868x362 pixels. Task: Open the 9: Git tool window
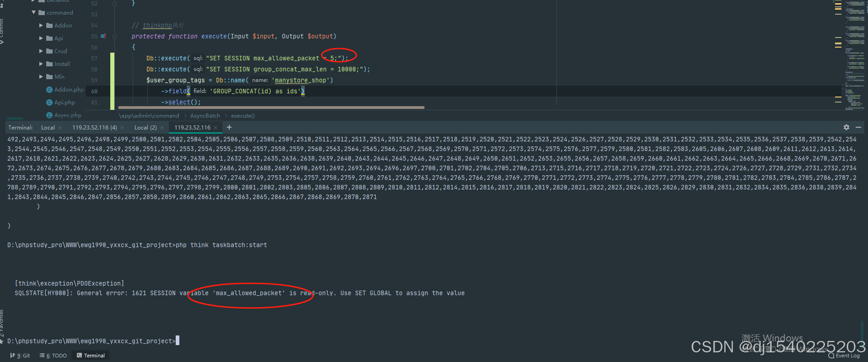click(20, 356)
